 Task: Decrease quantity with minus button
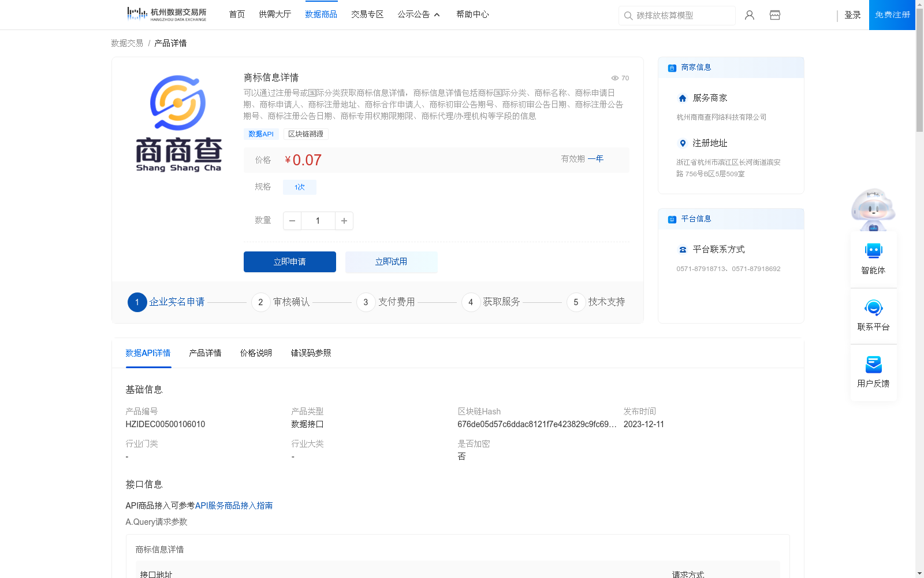(x=292, y=221)
